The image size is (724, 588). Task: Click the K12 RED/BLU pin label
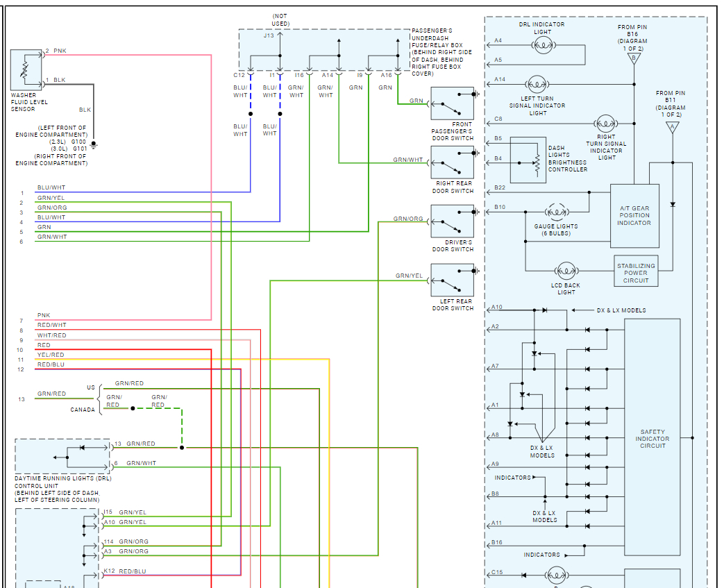(125, 571)
